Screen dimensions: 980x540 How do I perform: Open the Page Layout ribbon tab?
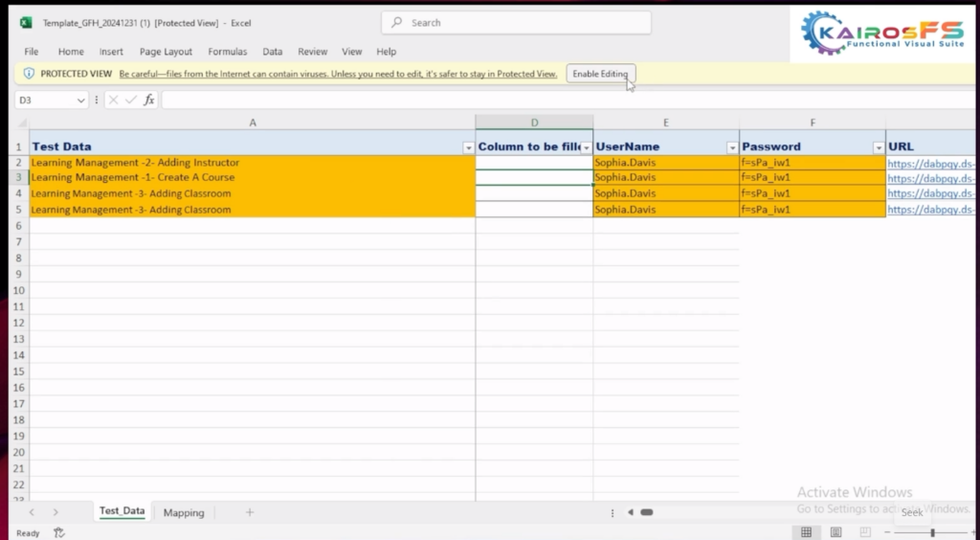coord(166,52)
